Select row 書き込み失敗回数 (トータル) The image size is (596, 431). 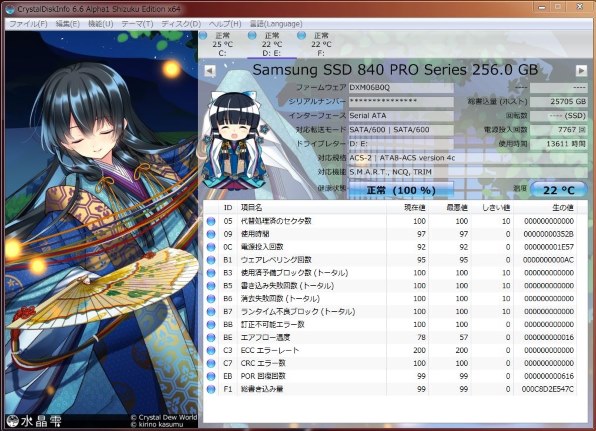pyautogui.click(x=390, y=286)
